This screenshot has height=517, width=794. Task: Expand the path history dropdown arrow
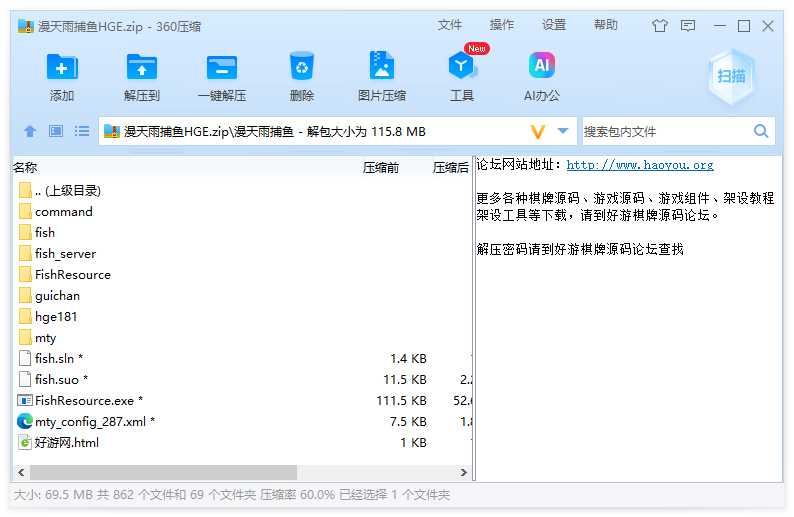click(563, 131)
